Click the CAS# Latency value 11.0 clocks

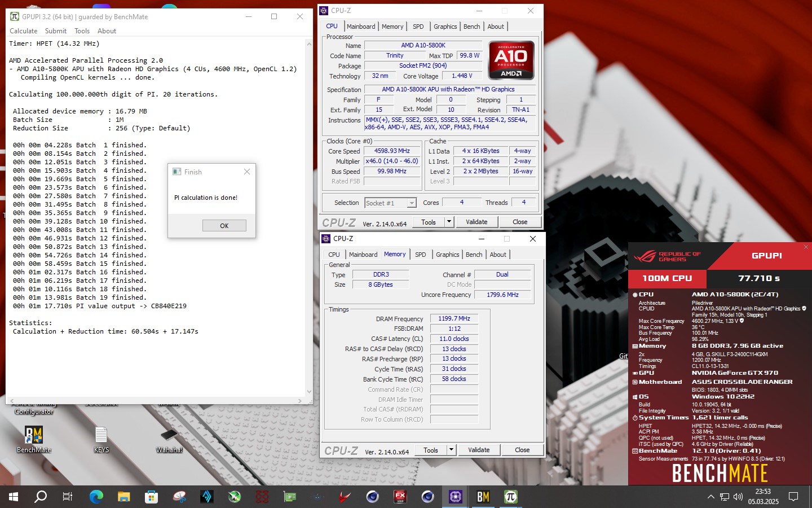point(454,339)
